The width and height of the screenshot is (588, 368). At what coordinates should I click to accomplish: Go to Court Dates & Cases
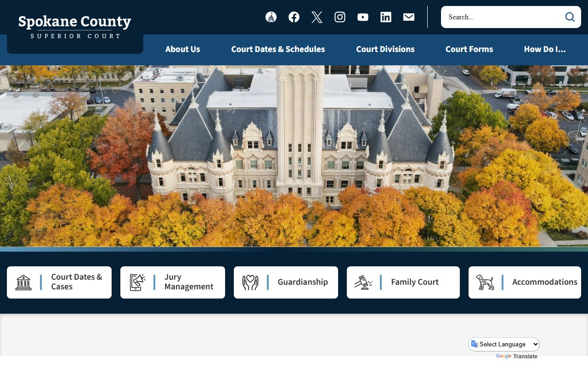tap(59, 282)
